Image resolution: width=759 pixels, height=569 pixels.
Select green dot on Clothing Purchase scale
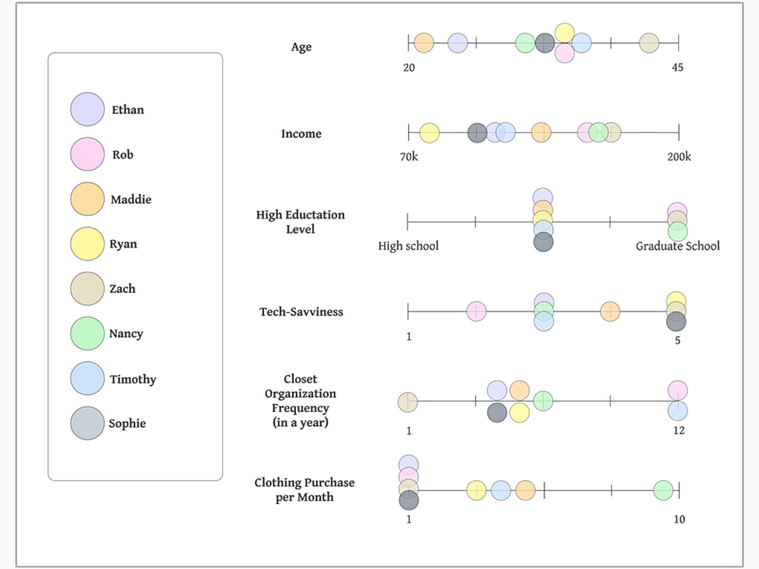[x=663, y=490]
